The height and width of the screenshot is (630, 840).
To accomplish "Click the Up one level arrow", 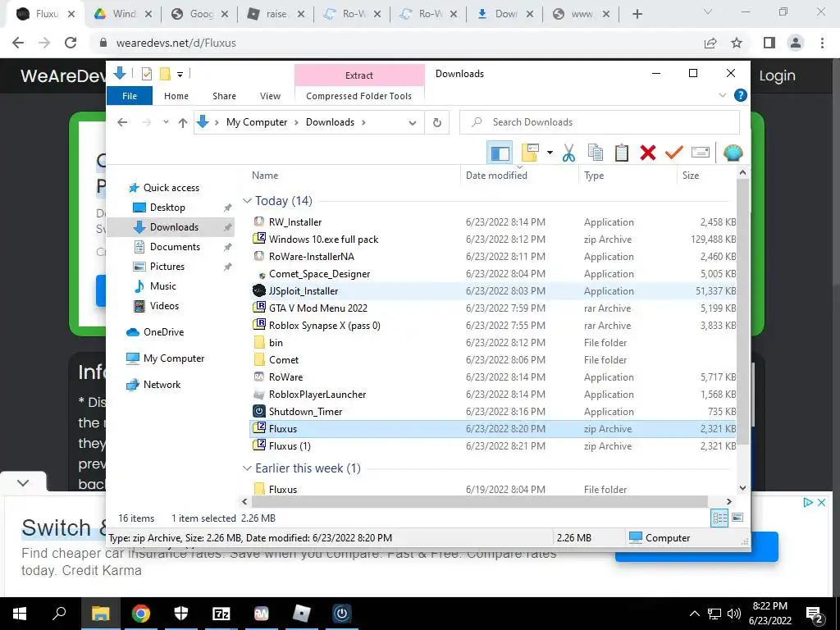I will (x=183, y=123).
